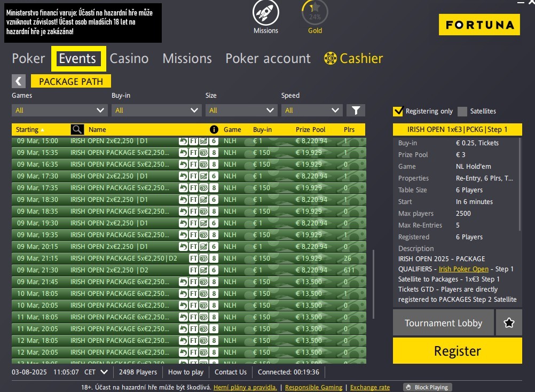This screenshot has height=392, width=535.
Task: Click the info icon in the table header
Action: tap(214, 129)
